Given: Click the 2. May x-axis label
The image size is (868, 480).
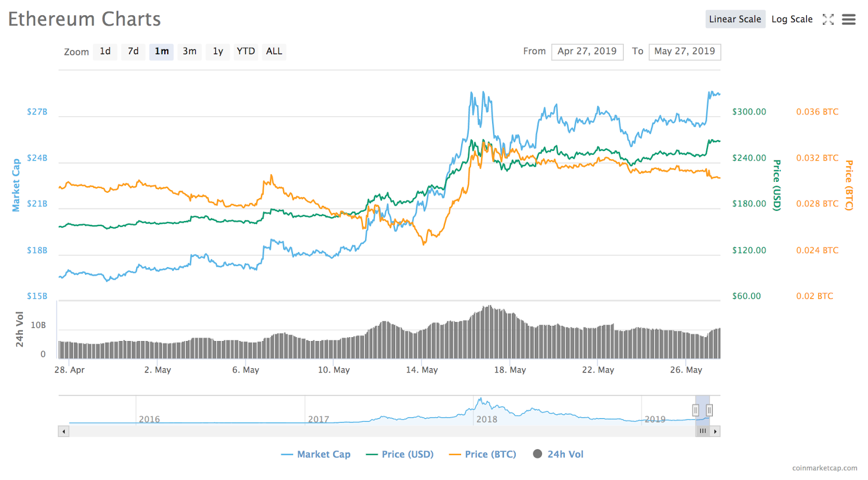Looking at the screenshot, I should click(x=158, y=370).
